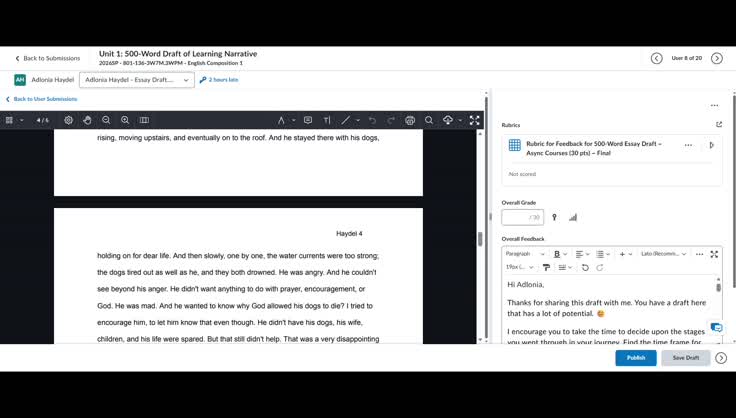Select the pan hand tool
The width and height of the screenshot is (736, 418).
click(x=87, y=120)
